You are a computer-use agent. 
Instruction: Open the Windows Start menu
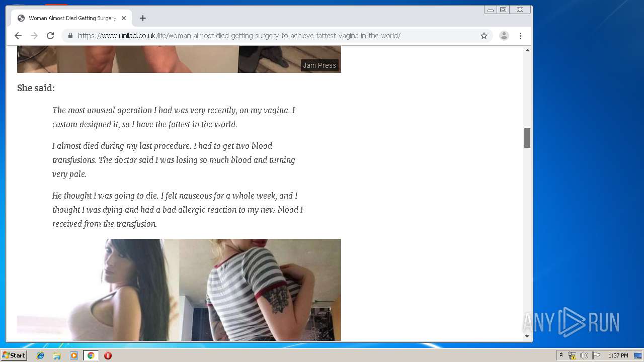click(14, 355)
